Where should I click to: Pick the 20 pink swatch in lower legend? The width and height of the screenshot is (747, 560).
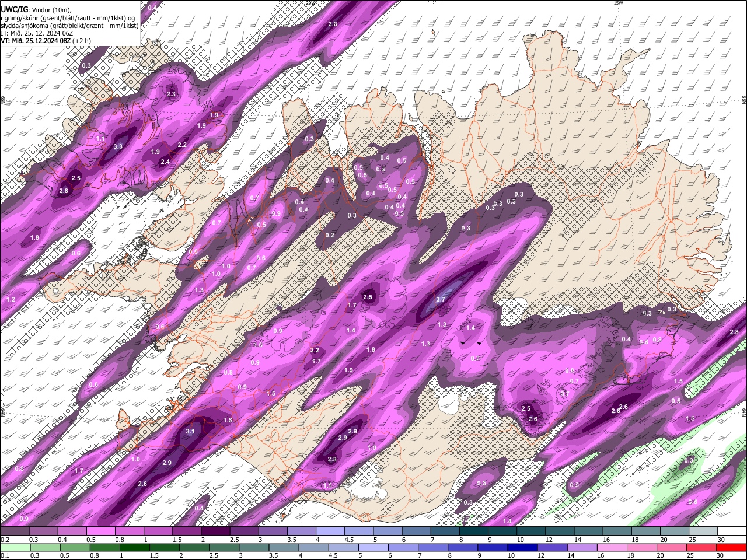point(672,547)
